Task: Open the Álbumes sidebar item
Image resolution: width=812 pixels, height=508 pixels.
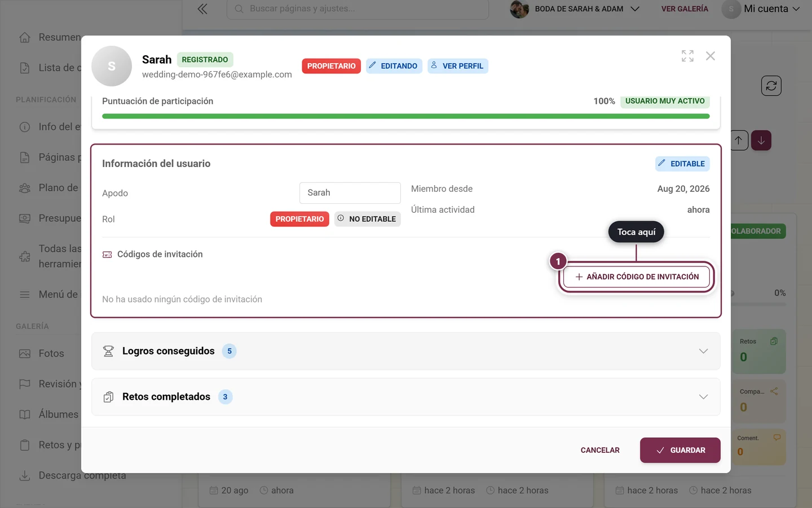Action: pyautogui.click(x=50, y=414)
